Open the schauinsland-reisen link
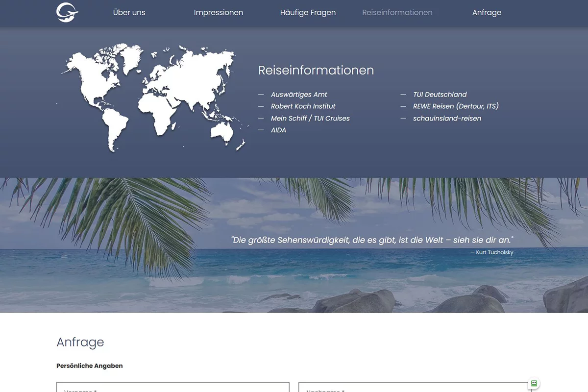 pyautogui.click(x=447, y=118)
